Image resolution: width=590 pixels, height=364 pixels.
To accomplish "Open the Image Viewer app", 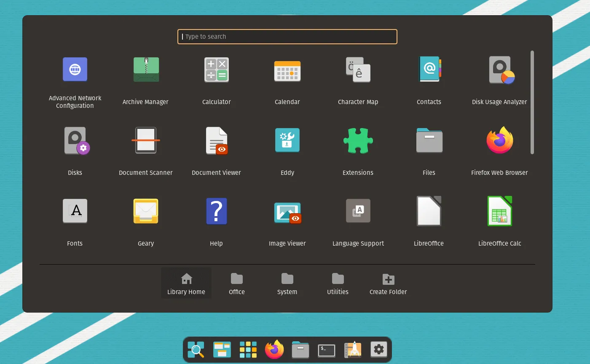I will coord(287,211).
